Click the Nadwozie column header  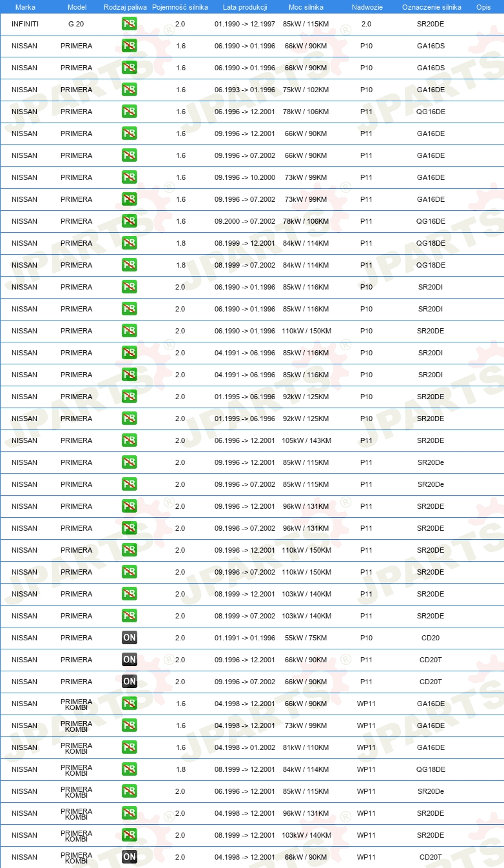point(367,7)
